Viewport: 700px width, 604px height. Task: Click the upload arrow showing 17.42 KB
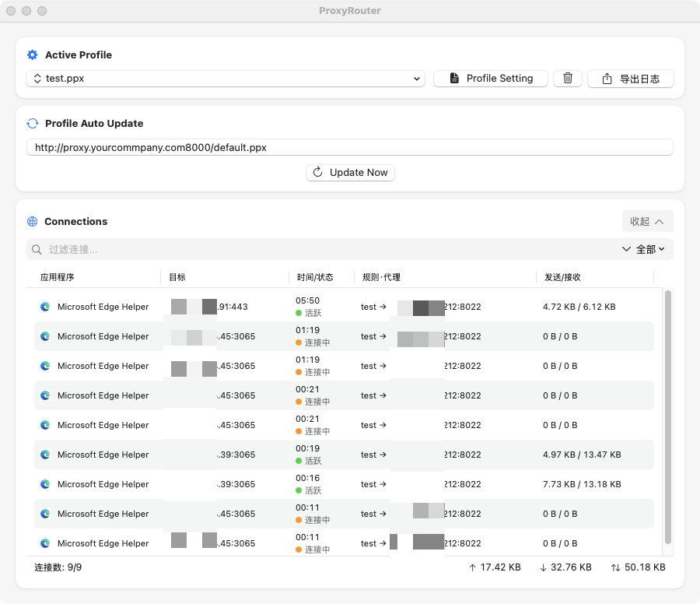[472, 567]
